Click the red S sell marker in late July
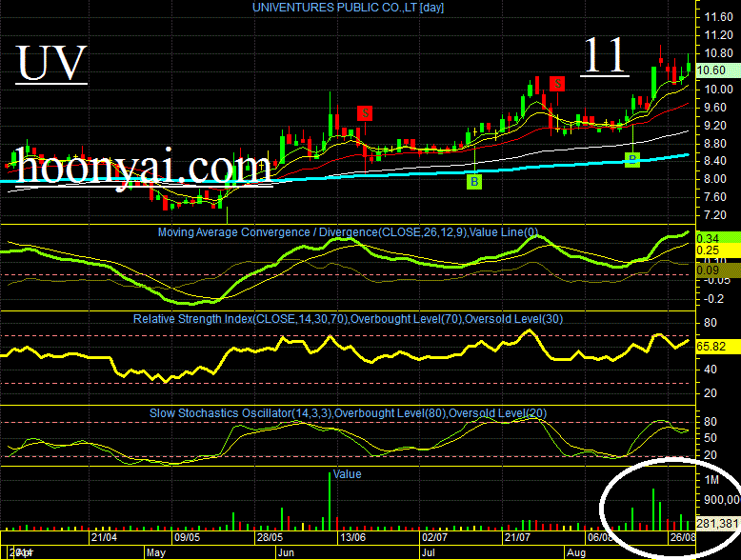The height and width of the screenshot is (560, 741). (x=557, y=84)
